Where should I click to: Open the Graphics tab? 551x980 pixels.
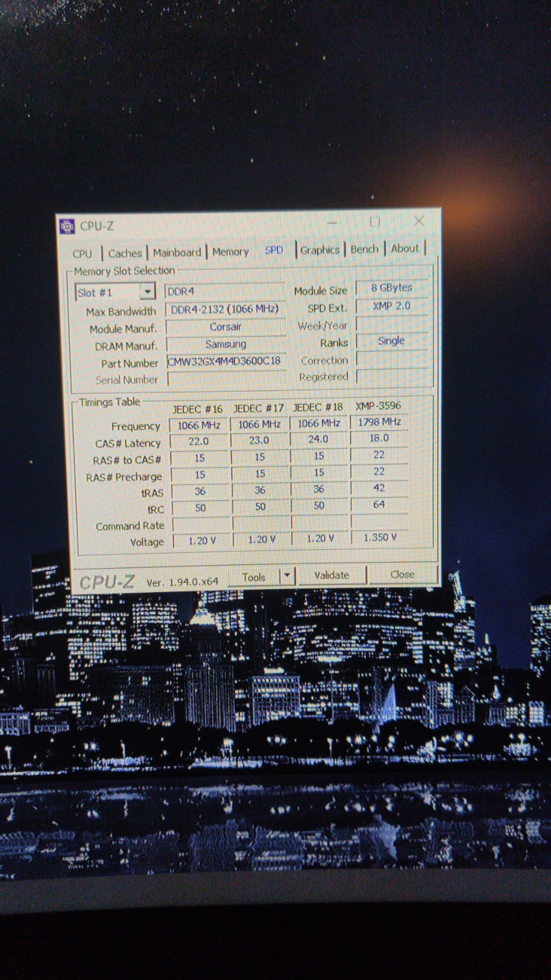pyautogui.click(x=319, y=250)
